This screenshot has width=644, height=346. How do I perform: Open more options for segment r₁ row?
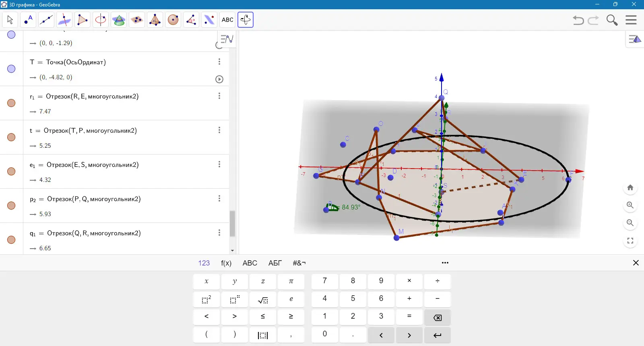(x=219, y=96)
